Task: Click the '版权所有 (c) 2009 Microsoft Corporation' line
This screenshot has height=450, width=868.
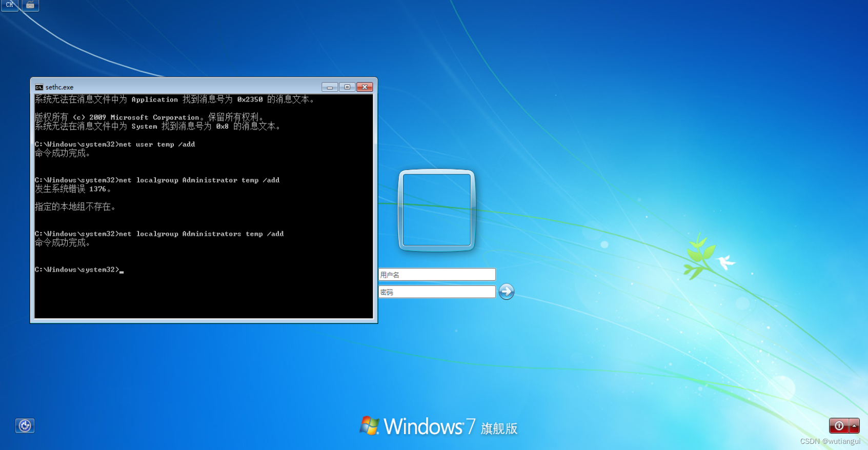Action: click(x=150, y=117)
